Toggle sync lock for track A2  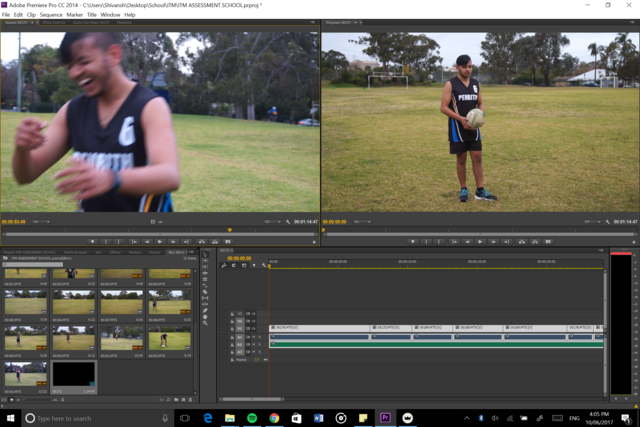click(248, 345)
